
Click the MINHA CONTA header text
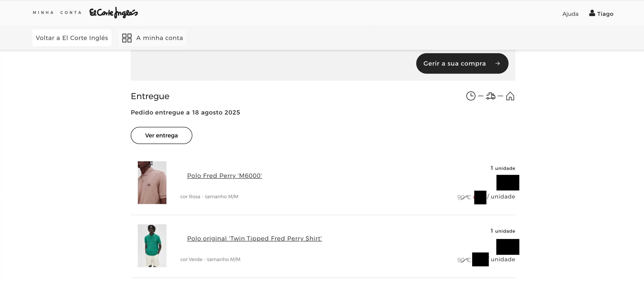coord(57,13)
